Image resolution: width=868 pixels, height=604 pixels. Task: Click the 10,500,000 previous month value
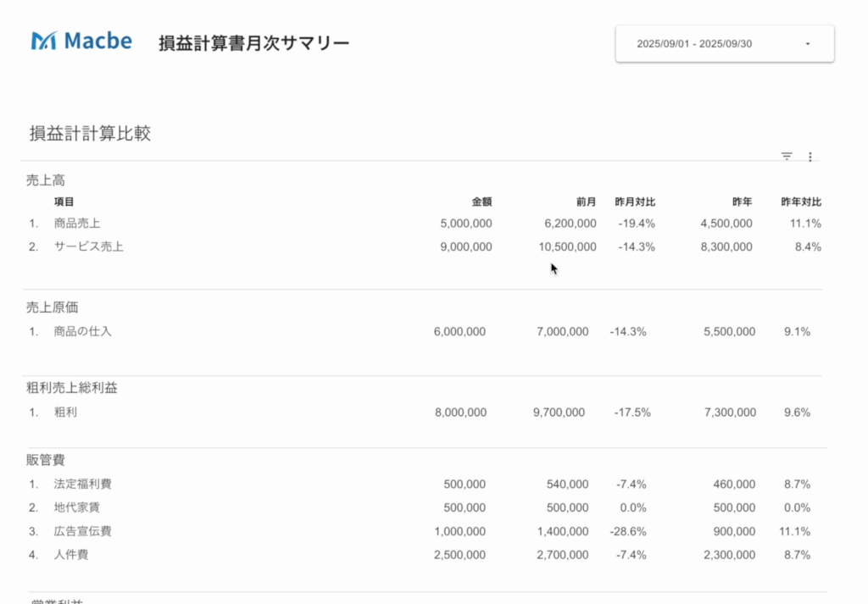[567, 247]
